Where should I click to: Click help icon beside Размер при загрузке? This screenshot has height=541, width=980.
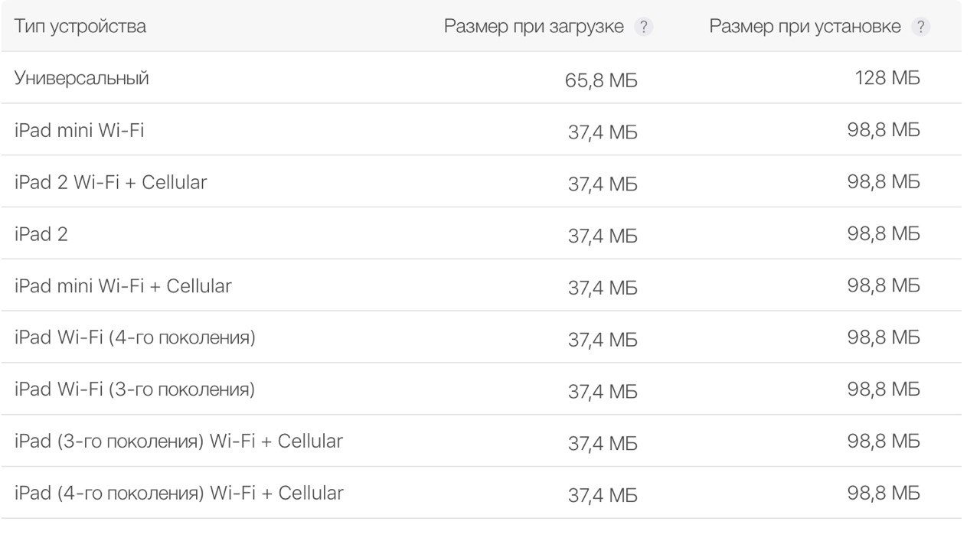pyautogui.click(x=644, y=27)
